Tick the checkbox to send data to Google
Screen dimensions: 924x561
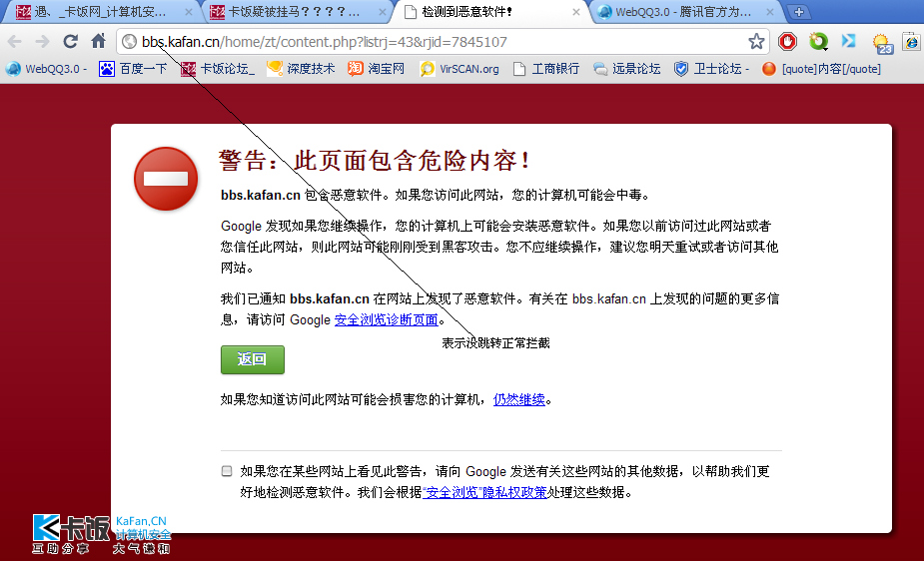click(227, 471)
